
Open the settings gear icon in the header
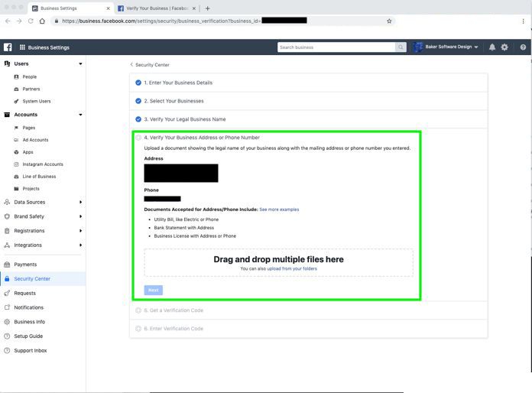tap(504, 47)
